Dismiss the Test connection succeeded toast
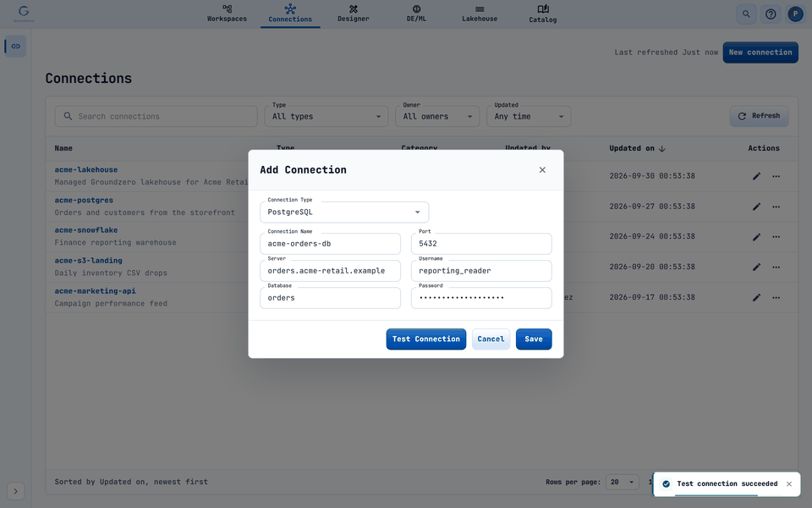The width and height of the screenshot is (812, 508). 788,484
